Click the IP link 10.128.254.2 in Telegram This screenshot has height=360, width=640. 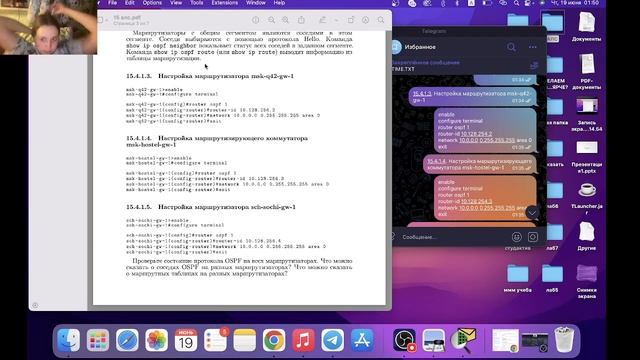click(476, 134)
